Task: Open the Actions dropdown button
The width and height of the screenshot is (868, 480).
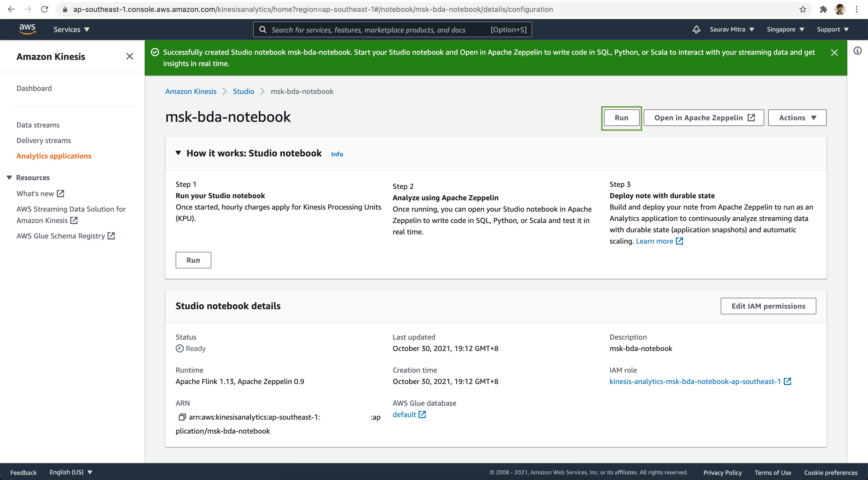Action: pos(797,118)
